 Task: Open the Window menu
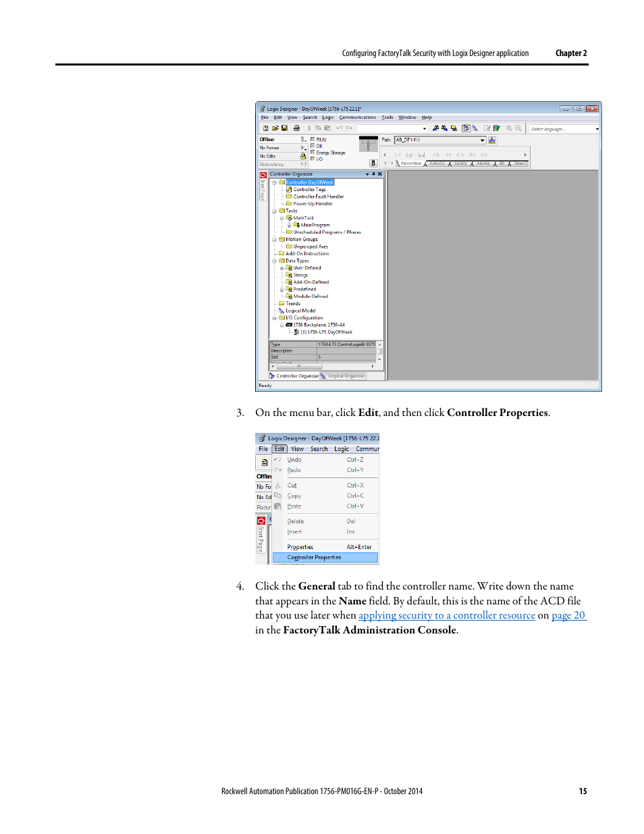tap(407, 118)
